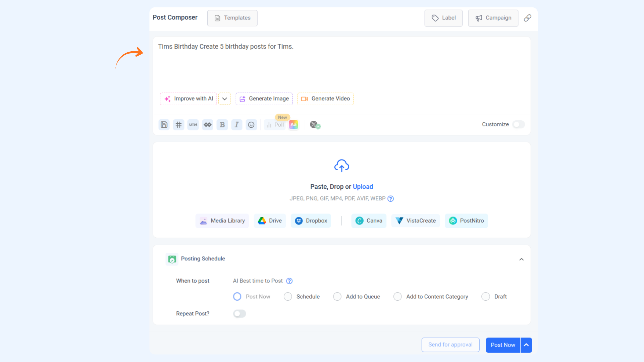Open the Templates button
Viewport: 644px width, 362px height.
232,18
